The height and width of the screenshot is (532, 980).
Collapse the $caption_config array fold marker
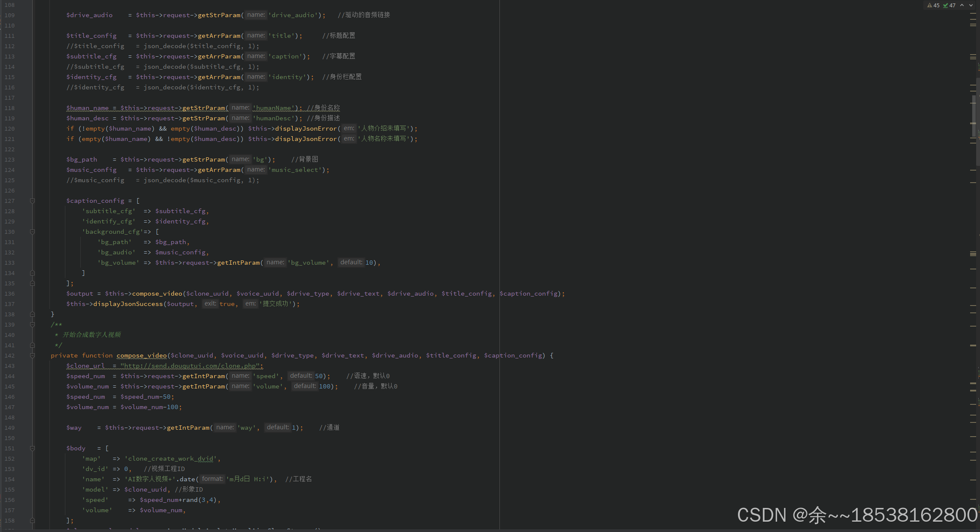[32, 201]
